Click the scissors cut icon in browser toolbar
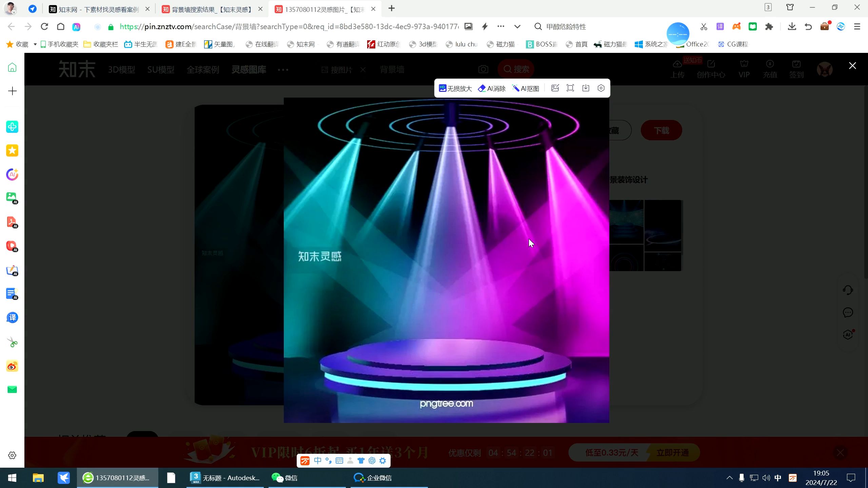This screenshot has height=488, width=868. pos(704,27)
